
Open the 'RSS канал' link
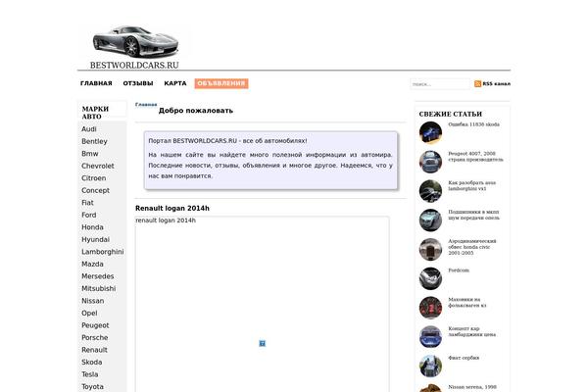point(496,83)
